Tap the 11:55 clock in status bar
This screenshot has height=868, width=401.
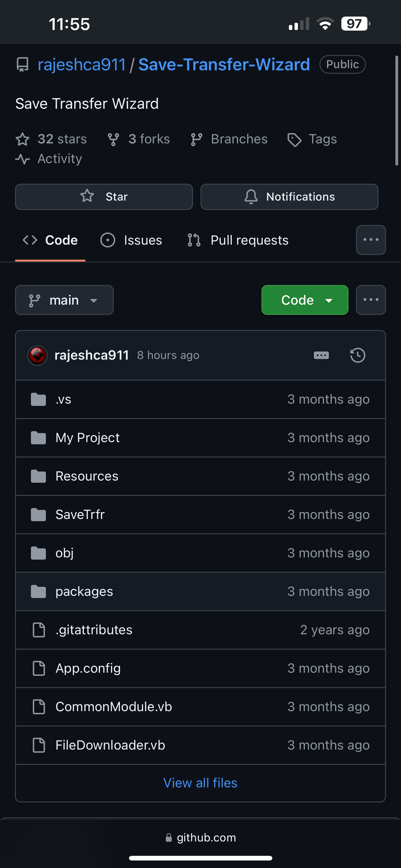click(69, 24)
